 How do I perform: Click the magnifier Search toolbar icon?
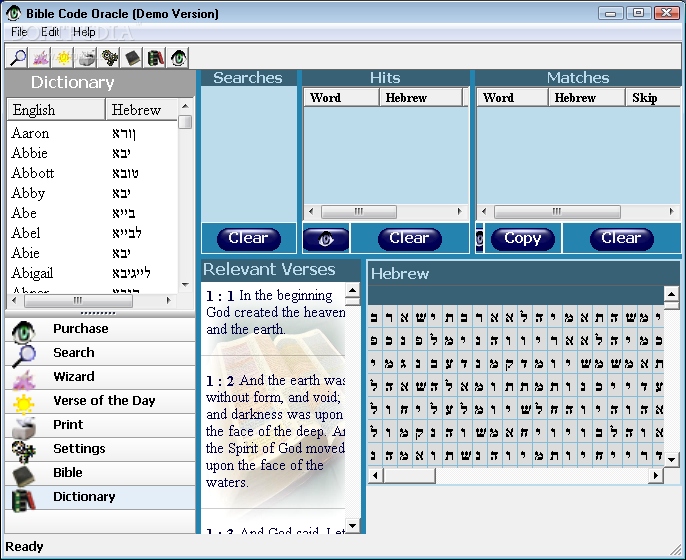(17, 58)
